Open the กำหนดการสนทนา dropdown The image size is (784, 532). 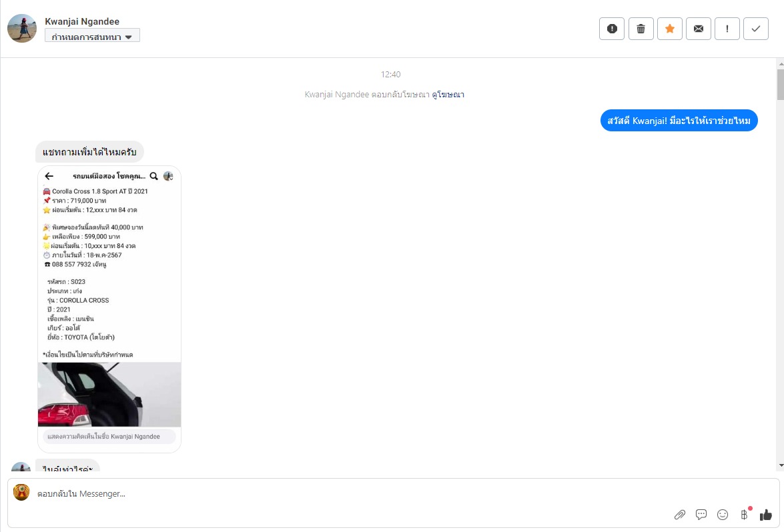[92, 36]
